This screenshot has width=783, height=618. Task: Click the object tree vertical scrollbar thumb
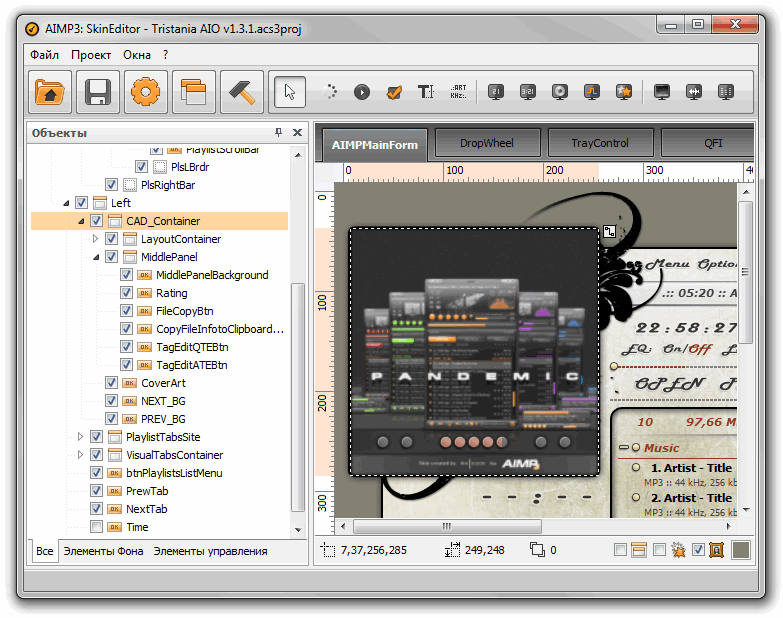[x=298, y=397]
